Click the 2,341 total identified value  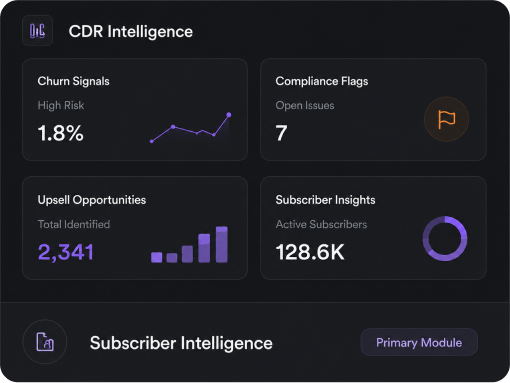[66, 252]
